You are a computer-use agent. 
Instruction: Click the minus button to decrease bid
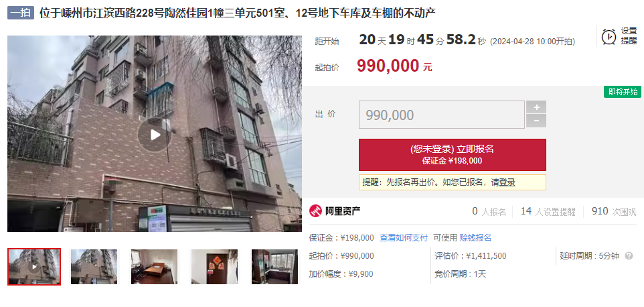536,121
